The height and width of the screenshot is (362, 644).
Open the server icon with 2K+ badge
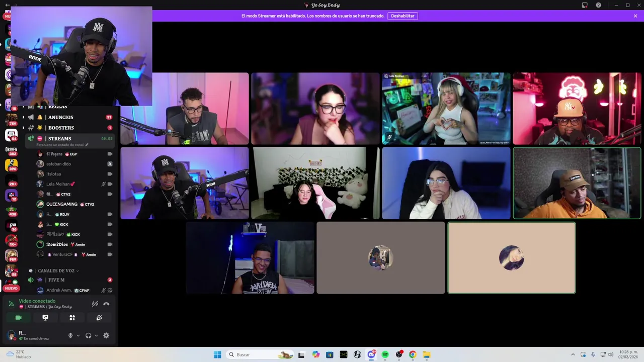click(11, 180)
